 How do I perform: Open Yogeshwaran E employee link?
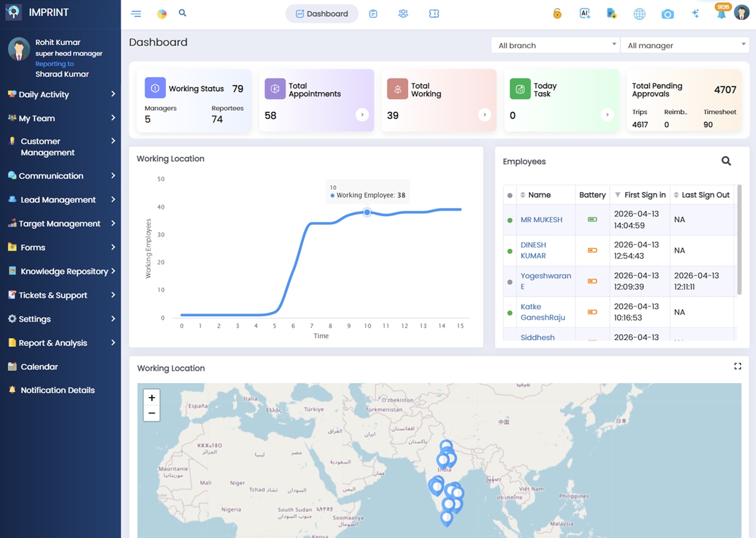coord(546,281)
